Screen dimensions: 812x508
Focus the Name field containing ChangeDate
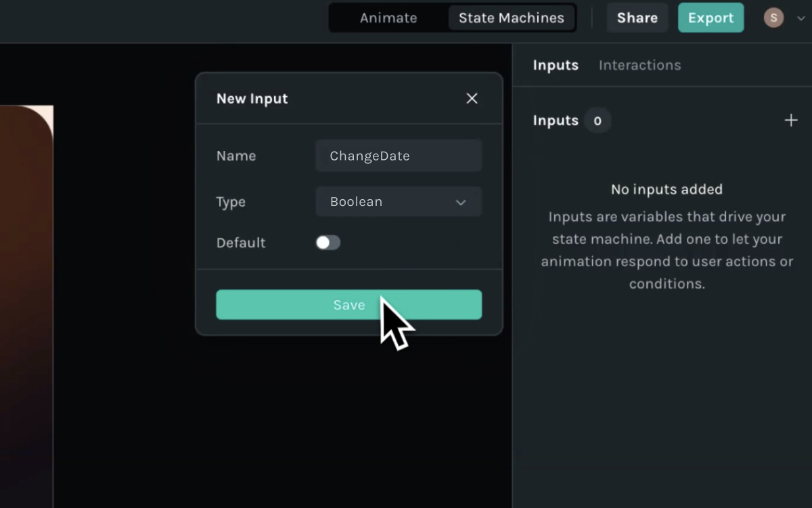398,156
